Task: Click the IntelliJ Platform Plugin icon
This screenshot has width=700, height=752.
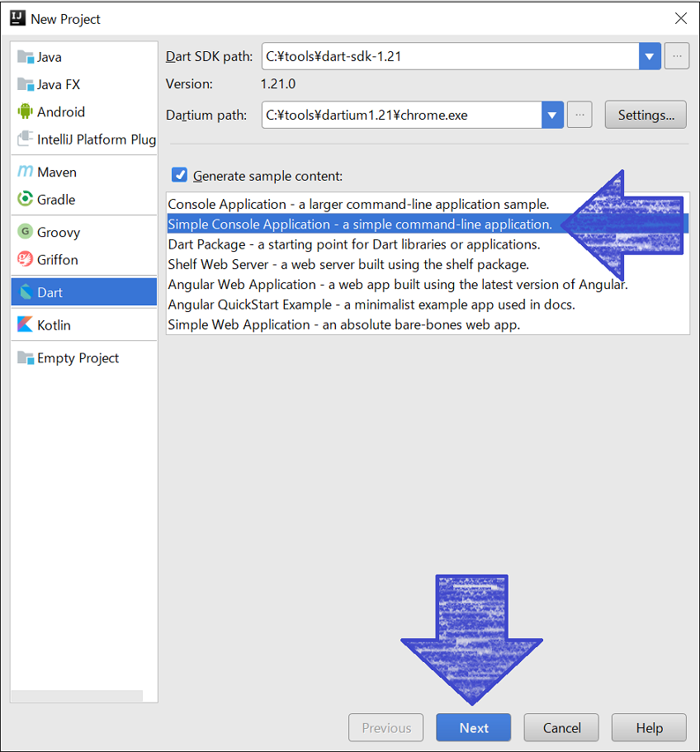Action: pyautogui.click(x=26, y=139)
